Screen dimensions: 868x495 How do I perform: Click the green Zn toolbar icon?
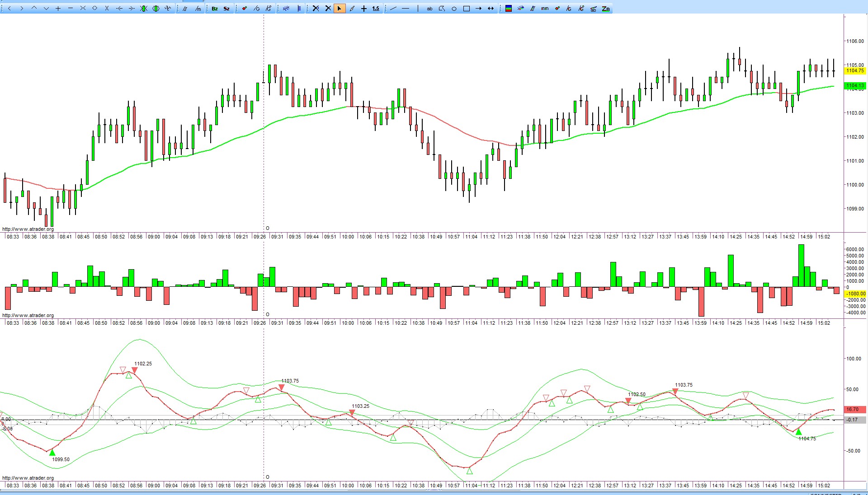(606, 9)
